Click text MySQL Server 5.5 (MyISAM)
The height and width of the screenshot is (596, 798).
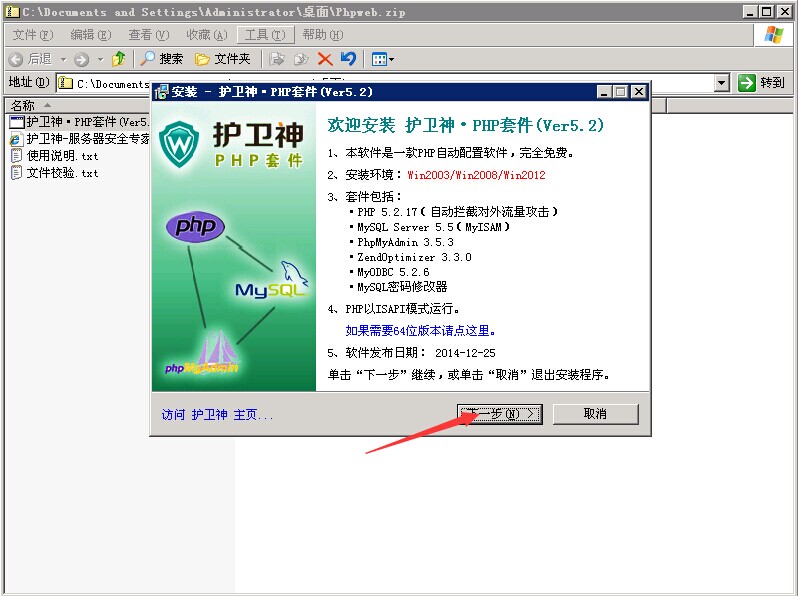(433, 227)
